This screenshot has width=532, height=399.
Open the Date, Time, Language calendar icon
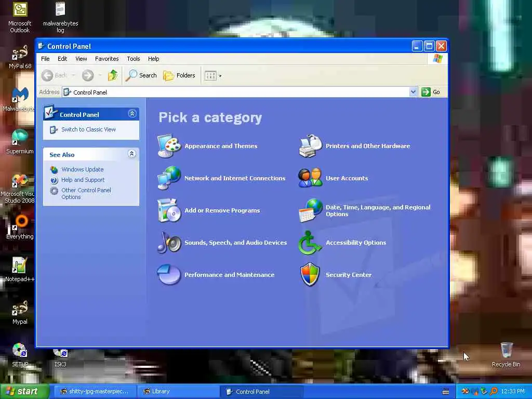point(310,210)
